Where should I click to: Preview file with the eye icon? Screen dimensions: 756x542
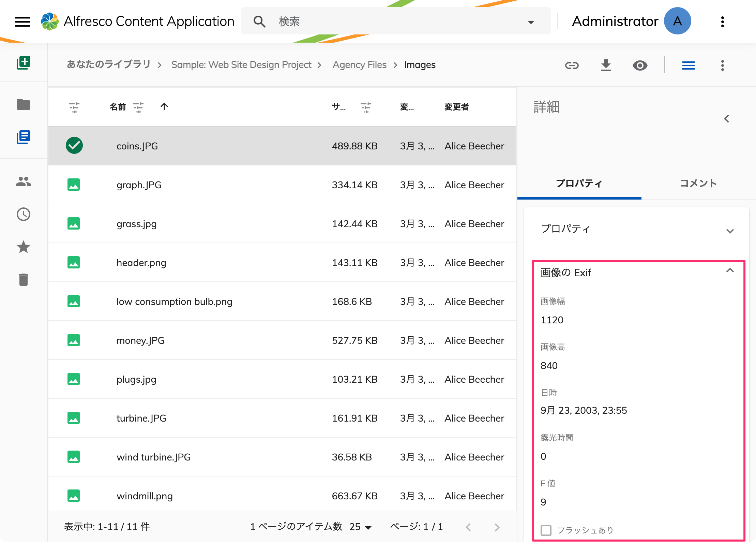[x=640, y=65]
